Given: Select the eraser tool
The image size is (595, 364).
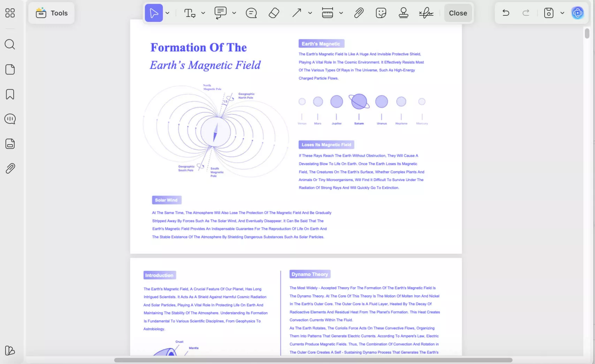Looking at the screenshot, I should (274, 13).
